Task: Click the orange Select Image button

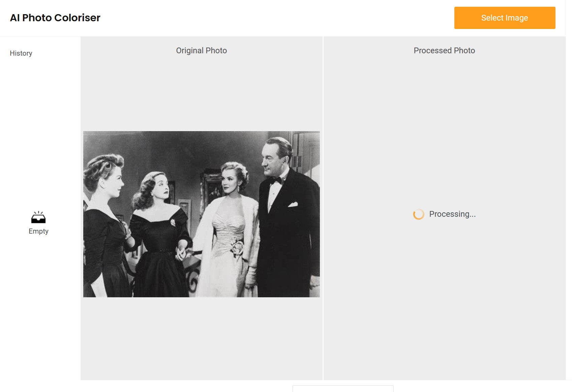Action: point(504,18)
